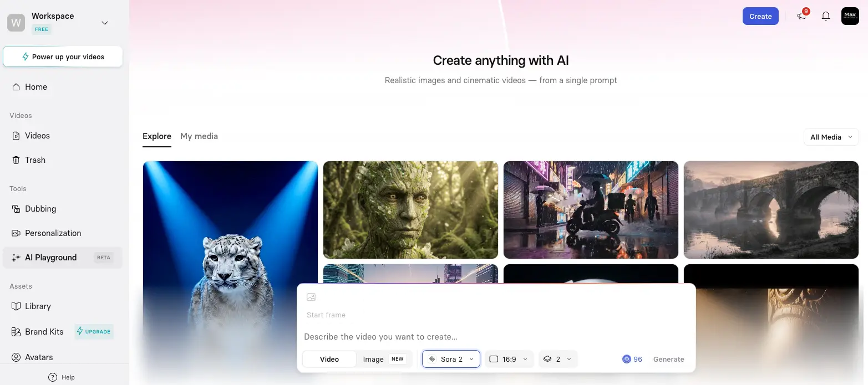Click the Personalization icon
Screen dimensions: 868x385
click(x=16, y=233)
